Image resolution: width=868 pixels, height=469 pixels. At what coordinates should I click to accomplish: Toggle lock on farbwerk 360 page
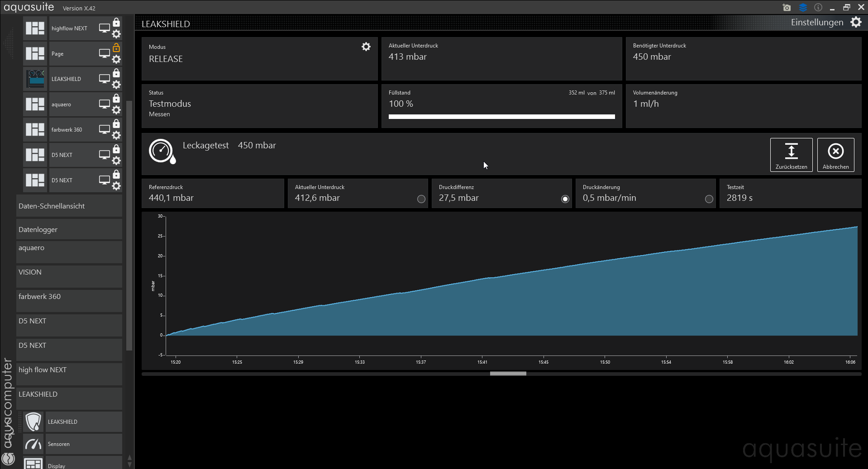click(x=116, y=124)
